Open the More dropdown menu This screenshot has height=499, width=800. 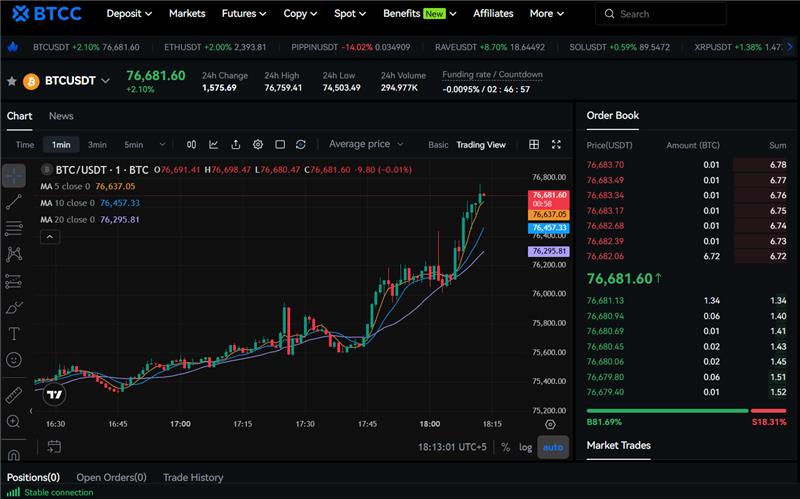pos(546,14)
